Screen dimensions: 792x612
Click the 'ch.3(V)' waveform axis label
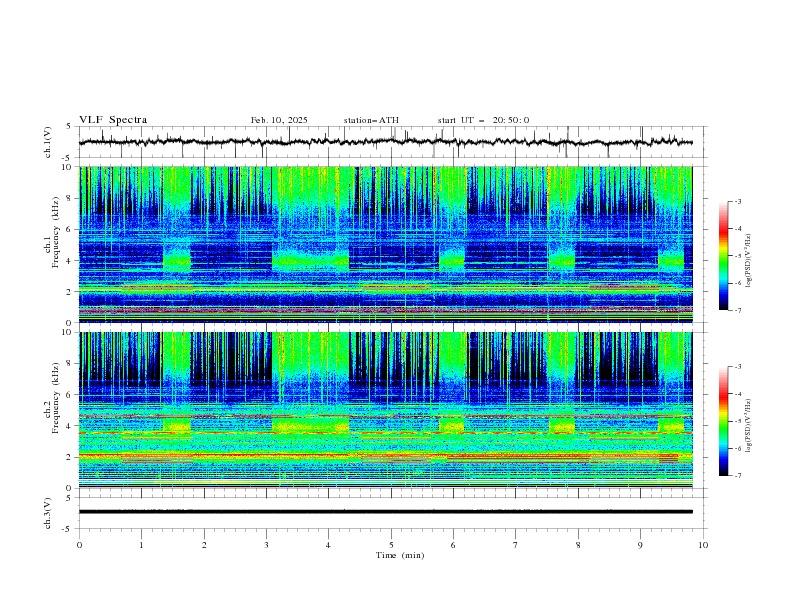click(48, 513)
